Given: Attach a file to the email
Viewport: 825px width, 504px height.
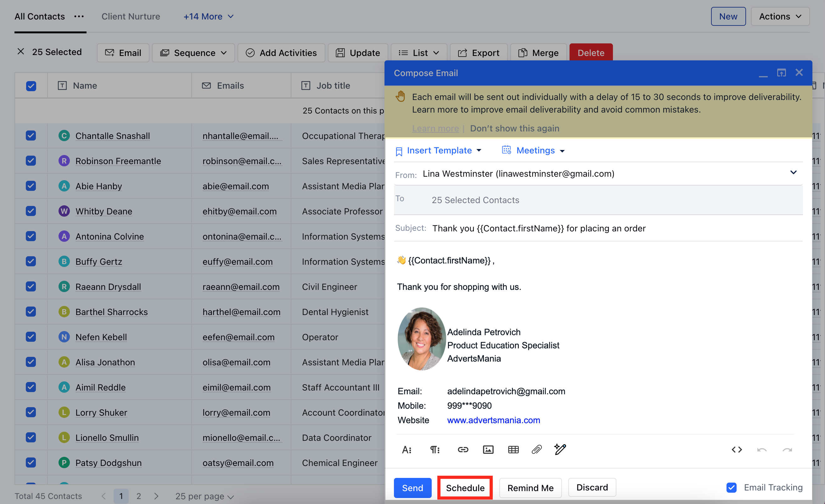Looking at the screenshot, I should pos(536,450).
